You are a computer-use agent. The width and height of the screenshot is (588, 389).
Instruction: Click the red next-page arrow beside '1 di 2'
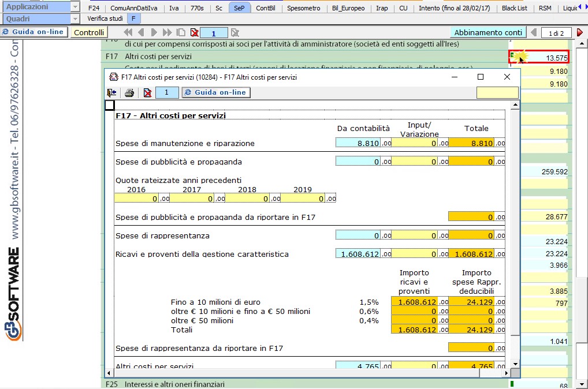point(580,33)
